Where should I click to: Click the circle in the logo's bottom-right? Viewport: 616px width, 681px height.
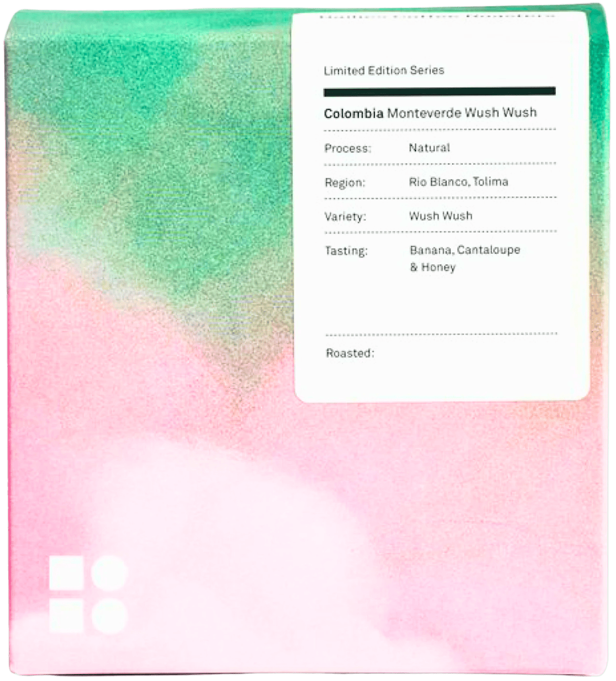pos(110,616)
